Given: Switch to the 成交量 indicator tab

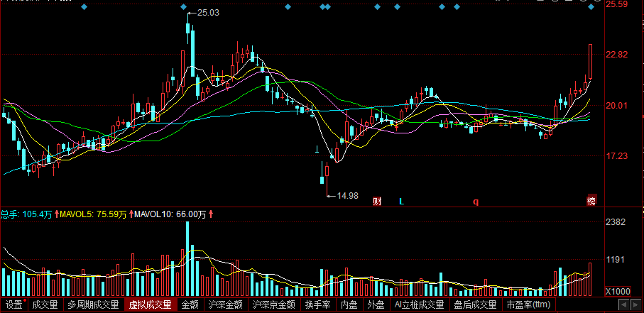Looking at the screenshot, I should pyautogui.click(x=45, y=304).
